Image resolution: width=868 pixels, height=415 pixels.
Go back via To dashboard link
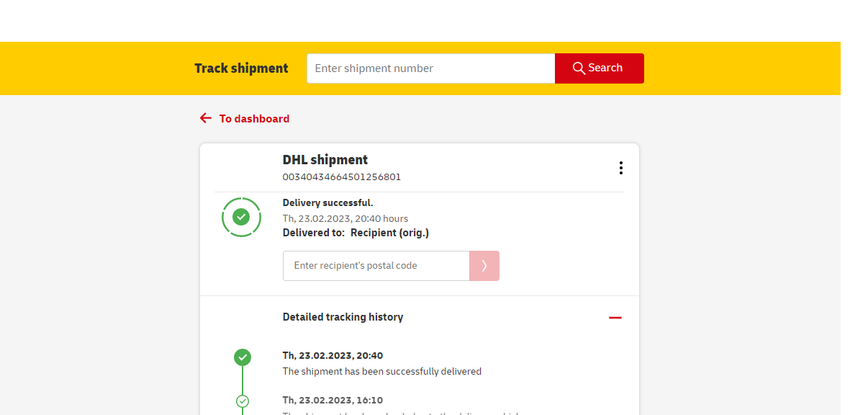(254, 119)
